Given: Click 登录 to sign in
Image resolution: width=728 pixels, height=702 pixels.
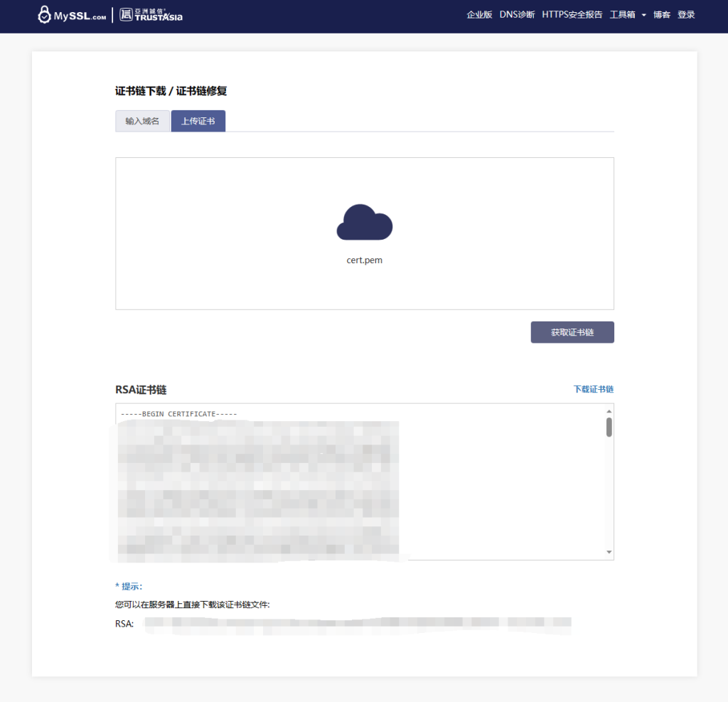Looking at the screenshot, I should [686, 15].
